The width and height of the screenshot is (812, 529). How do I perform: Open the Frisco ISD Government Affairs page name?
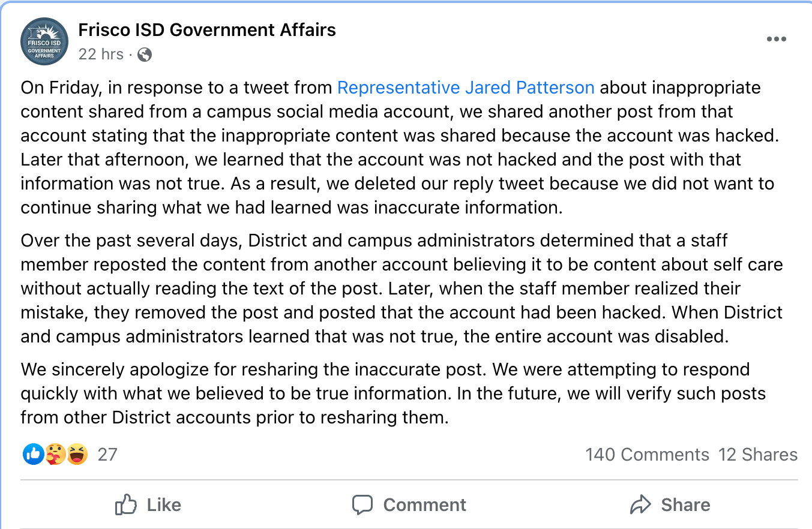click(207, 30)
